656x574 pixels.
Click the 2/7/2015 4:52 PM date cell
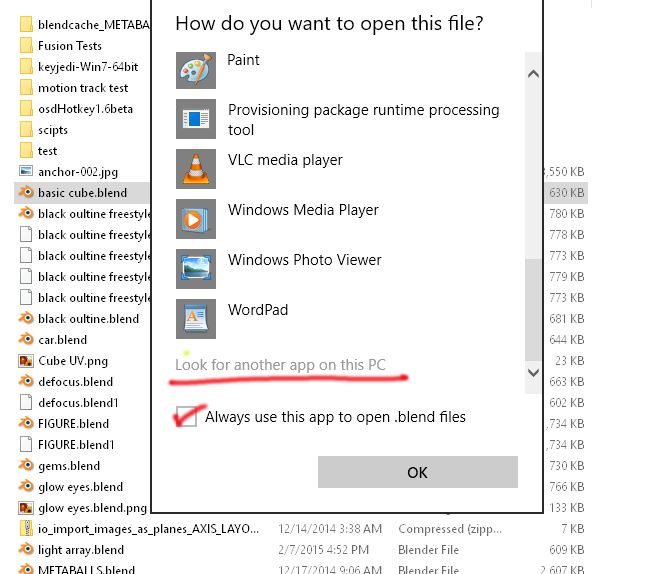click(x=323, y=550)
